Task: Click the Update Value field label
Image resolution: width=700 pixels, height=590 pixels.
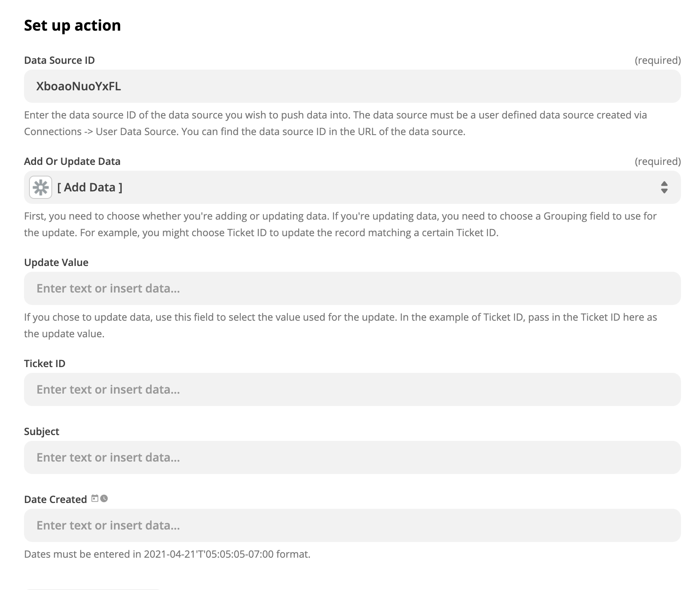Action: click(x=56, y=262)
